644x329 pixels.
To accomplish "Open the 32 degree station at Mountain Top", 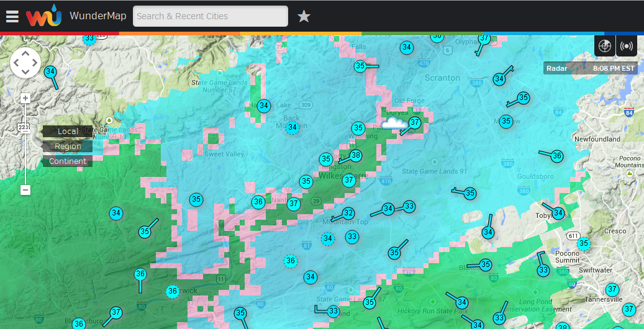I will [x=348, y=213].
